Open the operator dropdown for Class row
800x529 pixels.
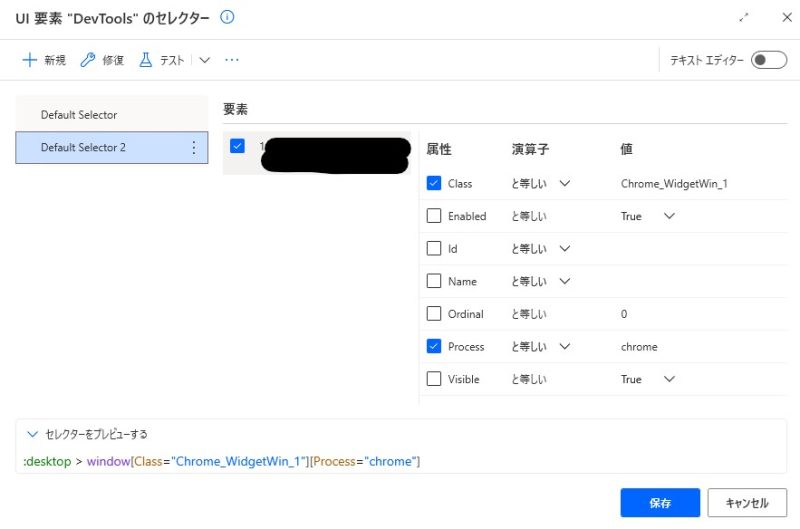pyautogui.click(x=564, y=184)
